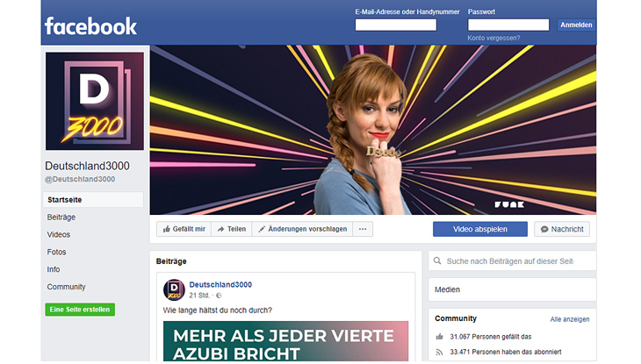Focus the E-Mail-Adresse oder Handynummer field
Image resolution: width=641 pixels, height=364 pixels.
(x=396, y=25)
